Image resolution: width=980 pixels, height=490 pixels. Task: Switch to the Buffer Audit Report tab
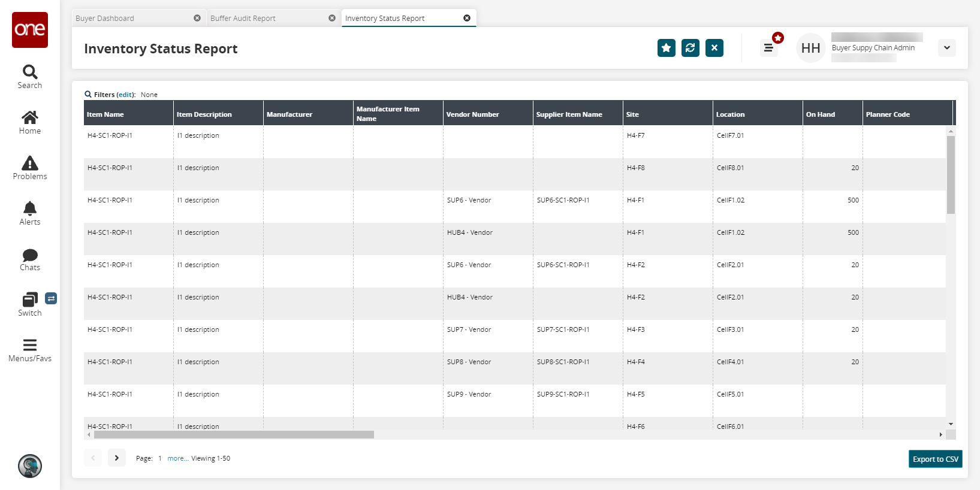pyautogui.click(x=243, y=19)
